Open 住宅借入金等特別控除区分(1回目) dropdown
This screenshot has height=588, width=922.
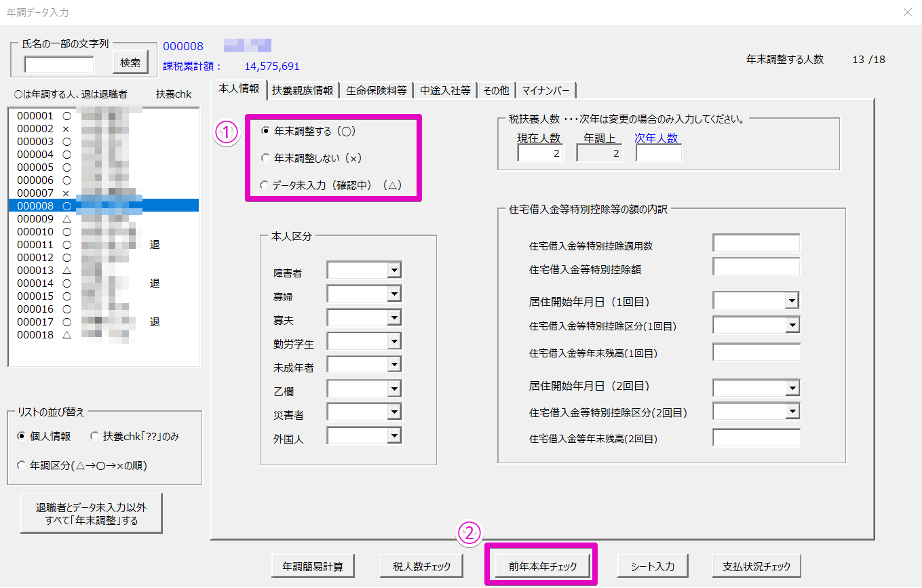[x=792, y=326]
